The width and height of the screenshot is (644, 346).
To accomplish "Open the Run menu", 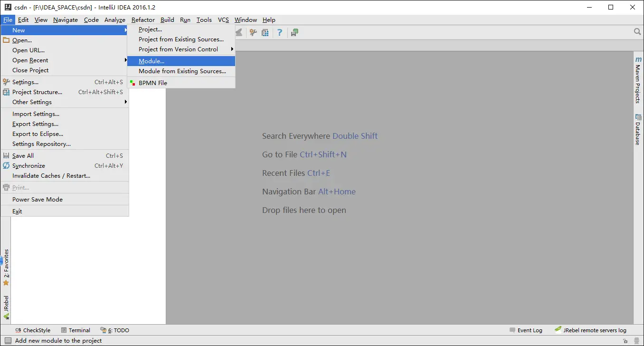I will point(185,20).
